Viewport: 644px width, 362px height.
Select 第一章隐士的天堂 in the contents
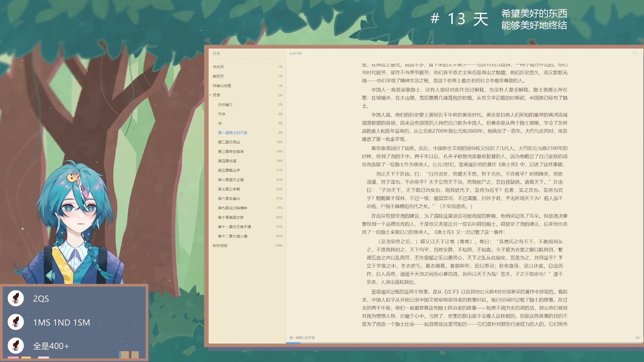point(247,133)
